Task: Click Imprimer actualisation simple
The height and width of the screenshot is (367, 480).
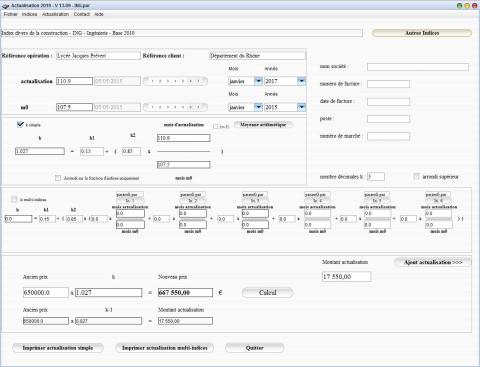Action: click(58, 348)
